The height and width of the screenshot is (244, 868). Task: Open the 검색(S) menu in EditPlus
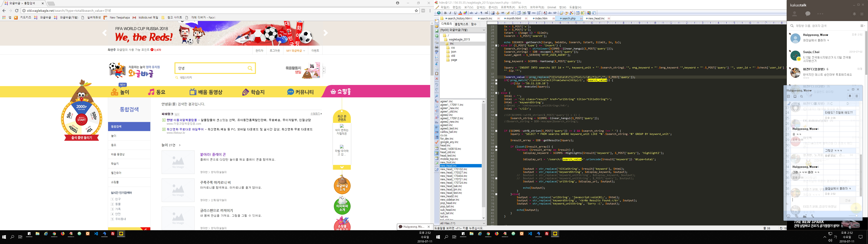[481, 7]
